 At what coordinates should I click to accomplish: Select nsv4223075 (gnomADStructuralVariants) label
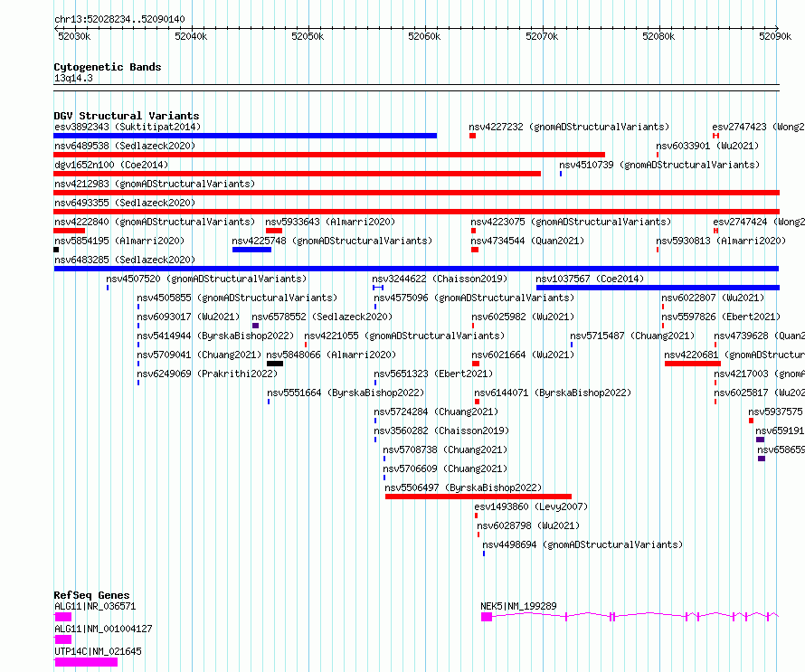571,222
